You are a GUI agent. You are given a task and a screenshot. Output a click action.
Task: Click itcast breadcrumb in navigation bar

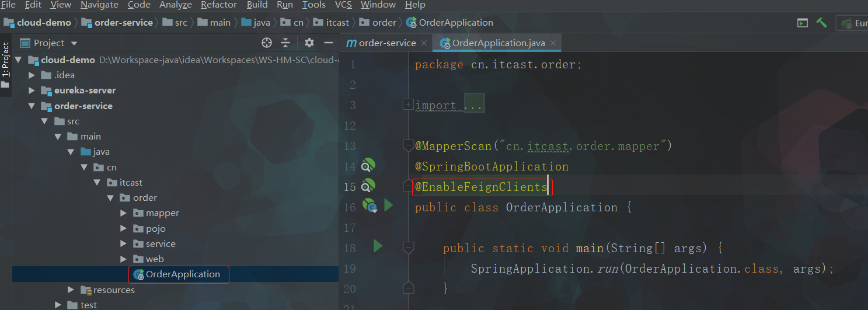[331, 23]
